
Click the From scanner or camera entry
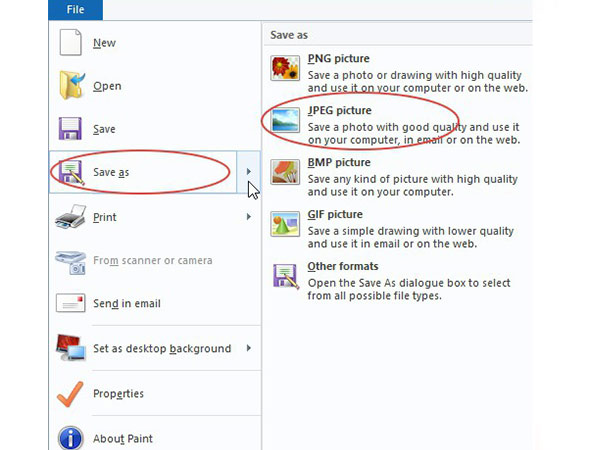[x=152, y=261]
